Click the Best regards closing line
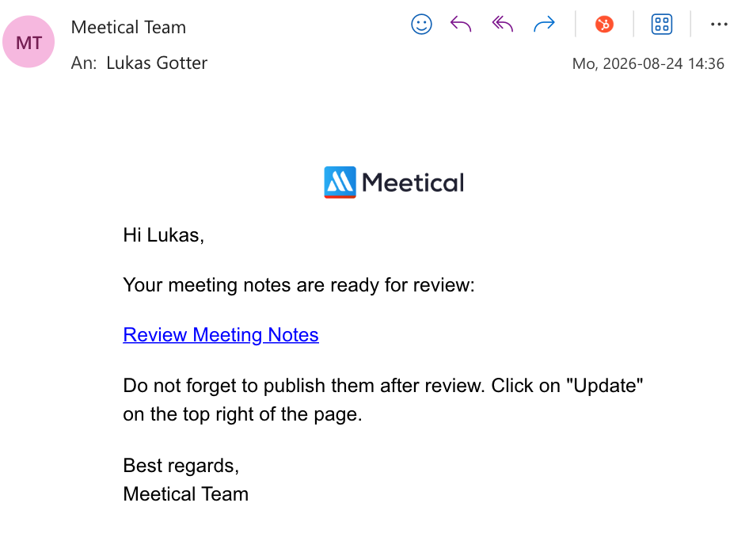This screenshot has height=560, width=749. [x=181, y=466]
